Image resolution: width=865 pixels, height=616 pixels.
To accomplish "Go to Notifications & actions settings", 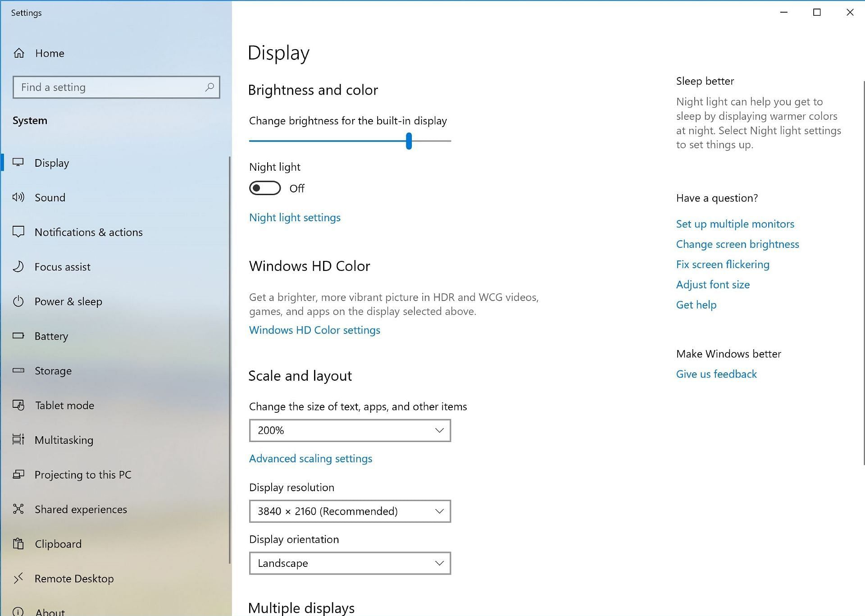I will point(89,232).
